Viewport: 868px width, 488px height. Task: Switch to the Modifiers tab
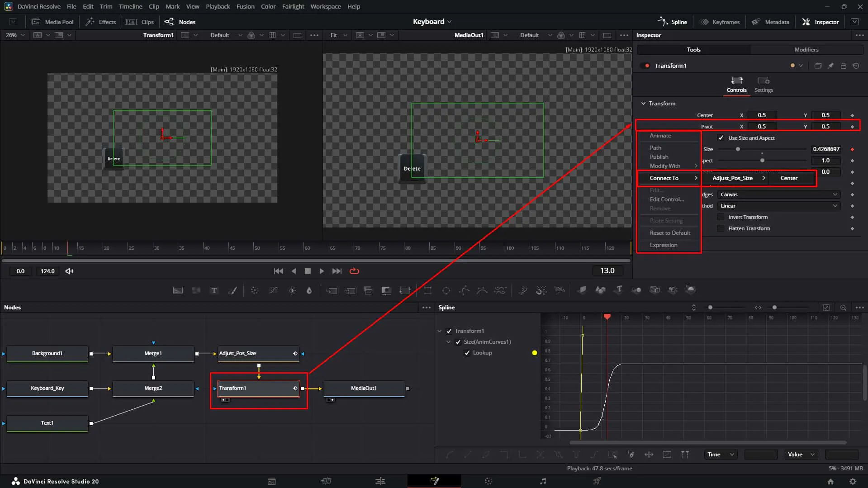(x=806, y=50)
